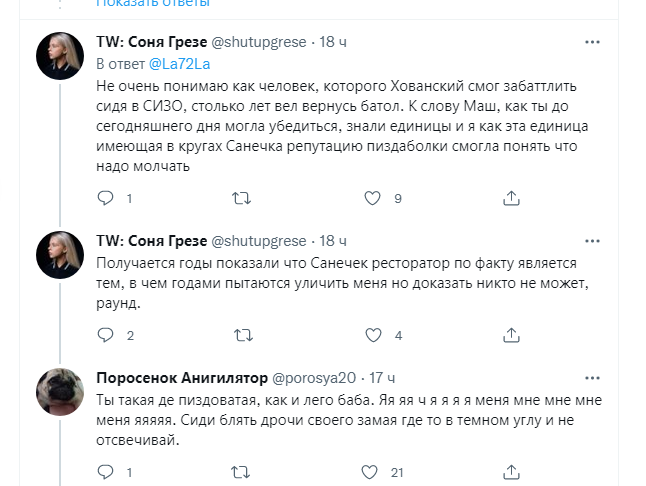Retweet the tweet replying to @La72La
This screenshot has width=646, height=486.
[x=240, y=199]
